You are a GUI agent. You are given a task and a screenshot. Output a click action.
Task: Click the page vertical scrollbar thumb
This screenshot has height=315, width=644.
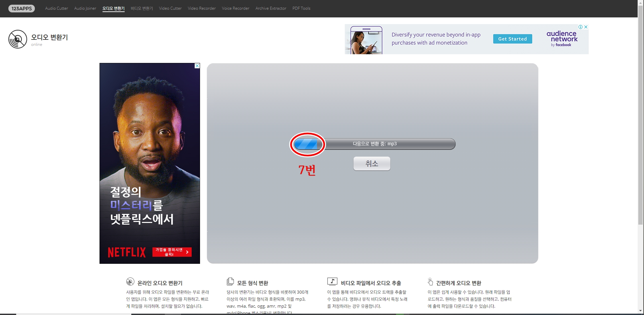(x=641, y=115)
